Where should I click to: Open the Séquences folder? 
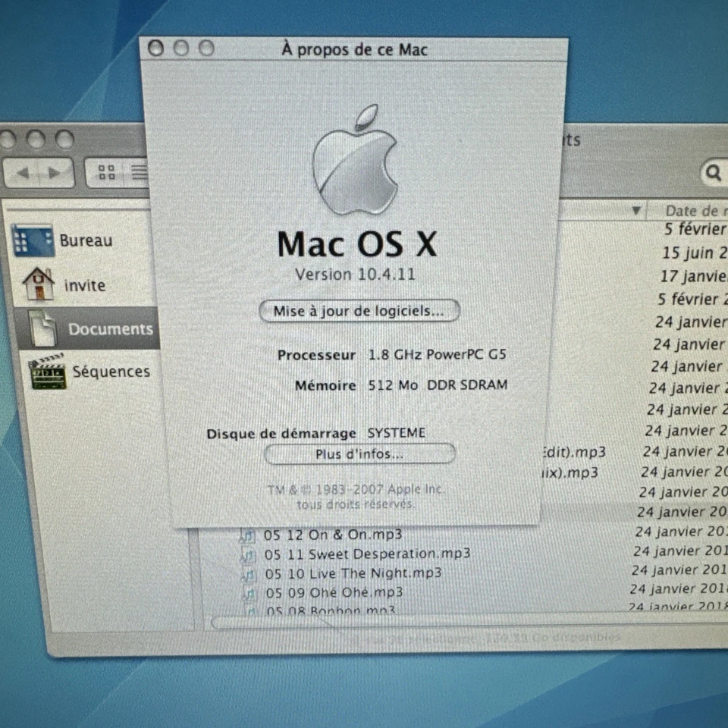(x=112, y=372)
